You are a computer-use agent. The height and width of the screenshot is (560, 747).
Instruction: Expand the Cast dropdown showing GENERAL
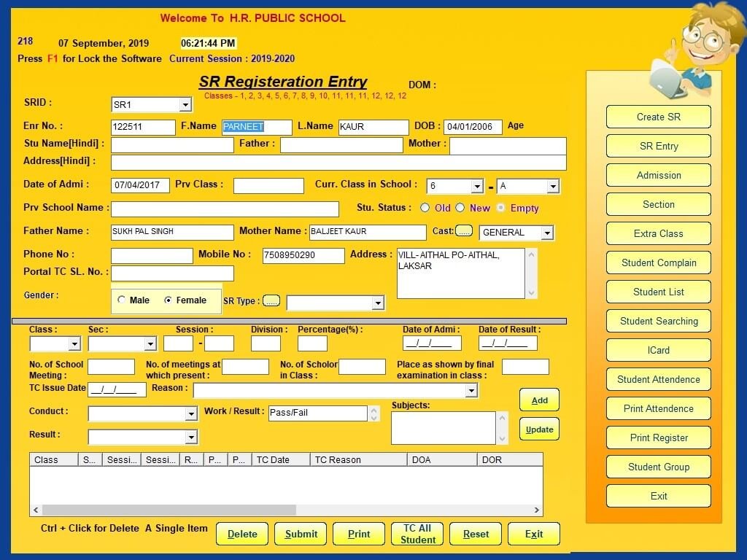[547, 233]
